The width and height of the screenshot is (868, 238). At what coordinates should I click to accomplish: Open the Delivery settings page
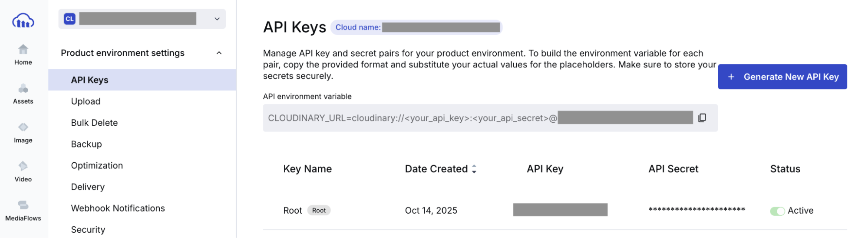pyautogui.click(x=88, y=187)
